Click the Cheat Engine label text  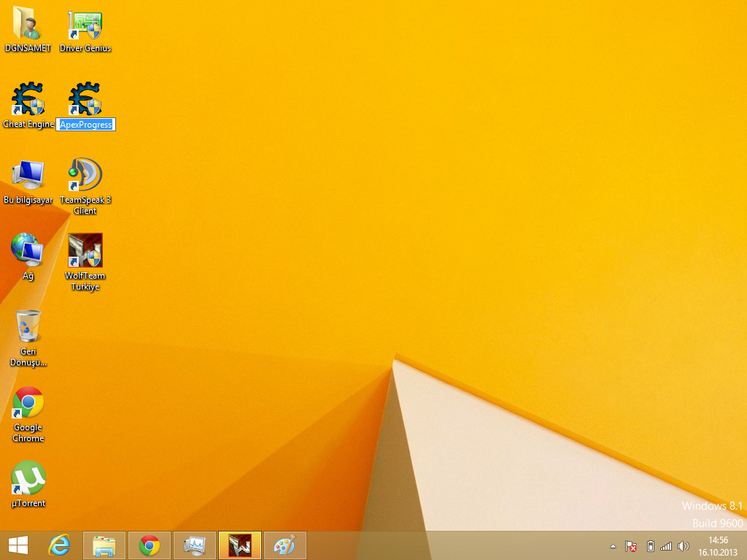(x=28, y=124)
